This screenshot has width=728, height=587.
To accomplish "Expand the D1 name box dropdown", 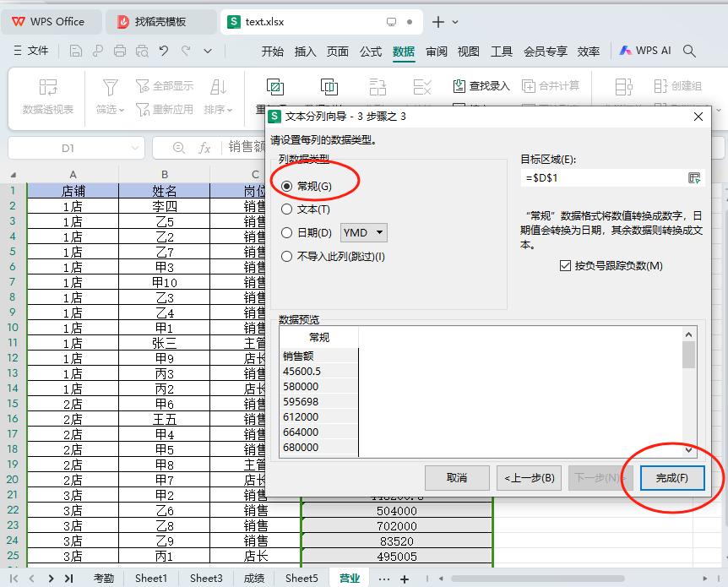I will click(135, 148).
